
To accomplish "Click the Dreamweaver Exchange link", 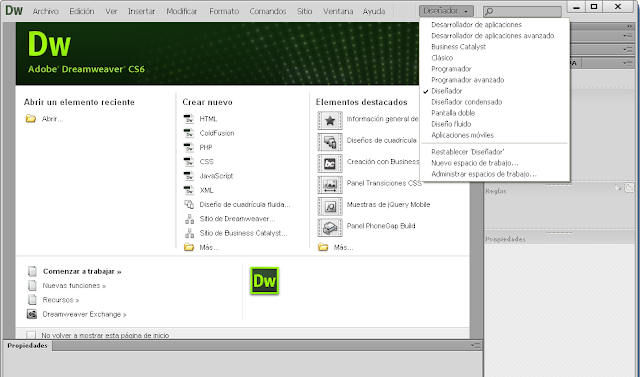I will tap(84, 314).
